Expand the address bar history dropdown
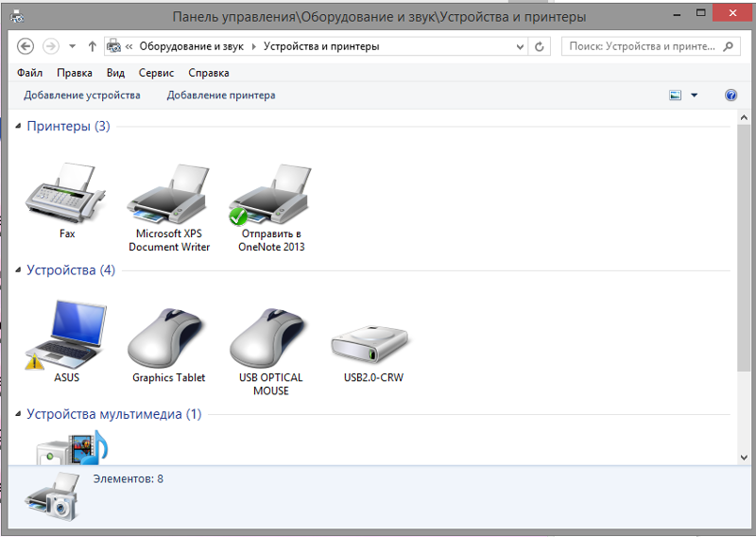 520,47
